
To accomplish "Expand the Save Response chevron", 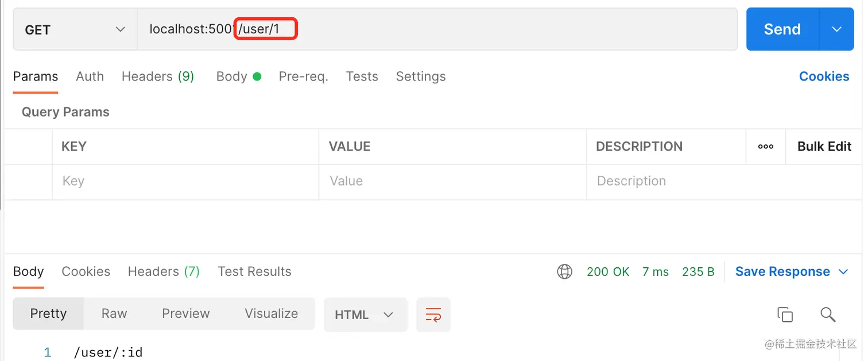I will click(x=843, y=271).
